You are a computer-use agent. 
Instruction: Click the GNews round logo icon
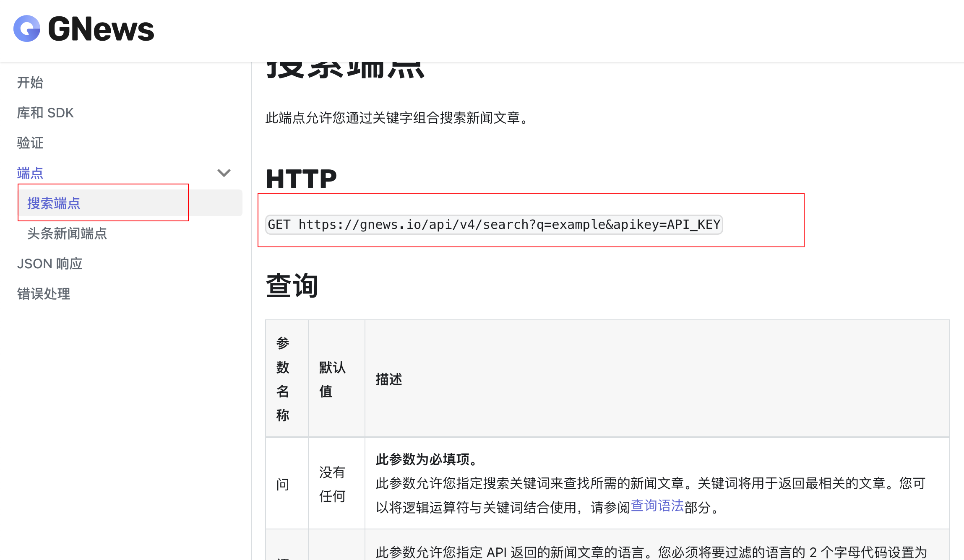click(27, 29)
